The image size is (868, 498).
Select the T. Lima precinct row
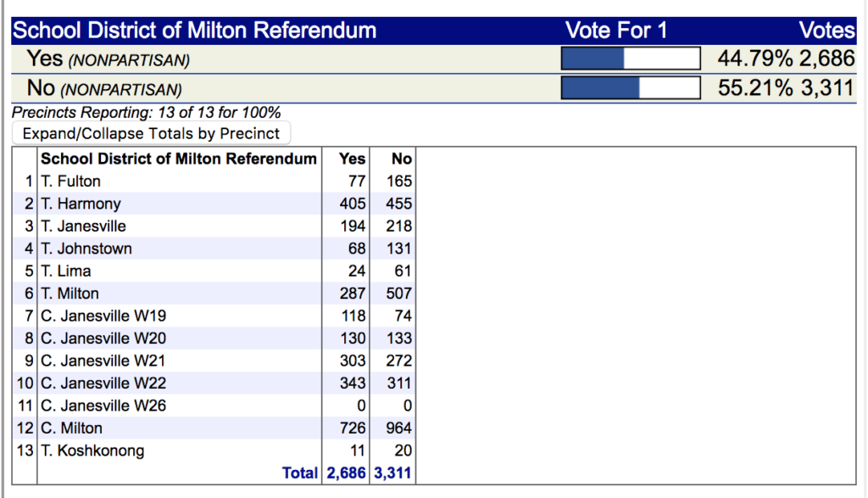214,271
